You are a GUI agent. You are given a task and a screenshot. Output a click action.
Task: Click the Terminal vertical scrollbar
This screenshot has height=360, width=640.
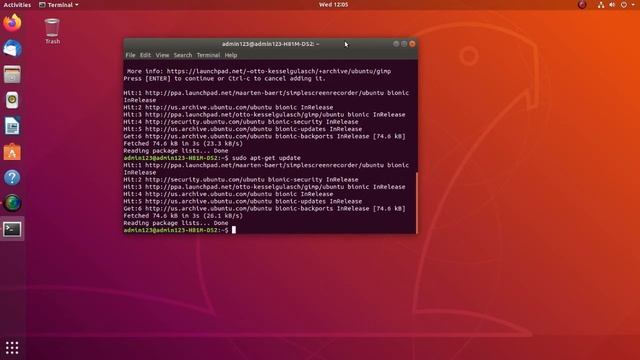point(416,202)
